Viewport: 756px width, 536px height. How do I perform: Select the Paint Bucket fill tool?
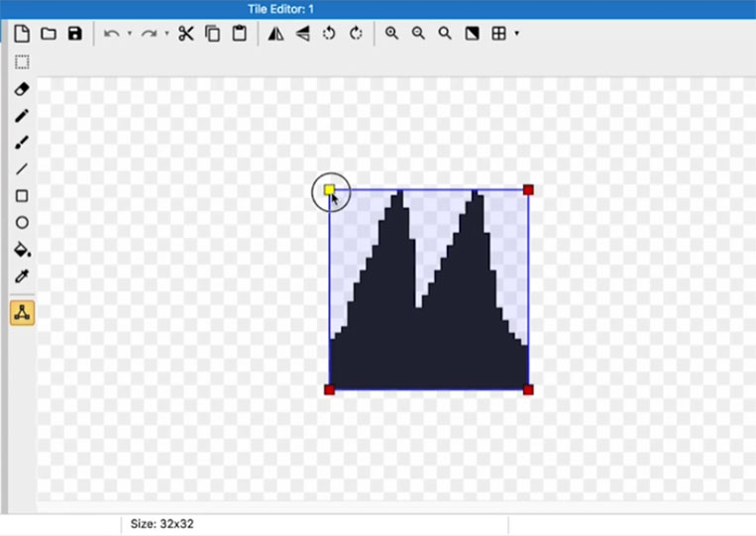(x=22, y=250)
